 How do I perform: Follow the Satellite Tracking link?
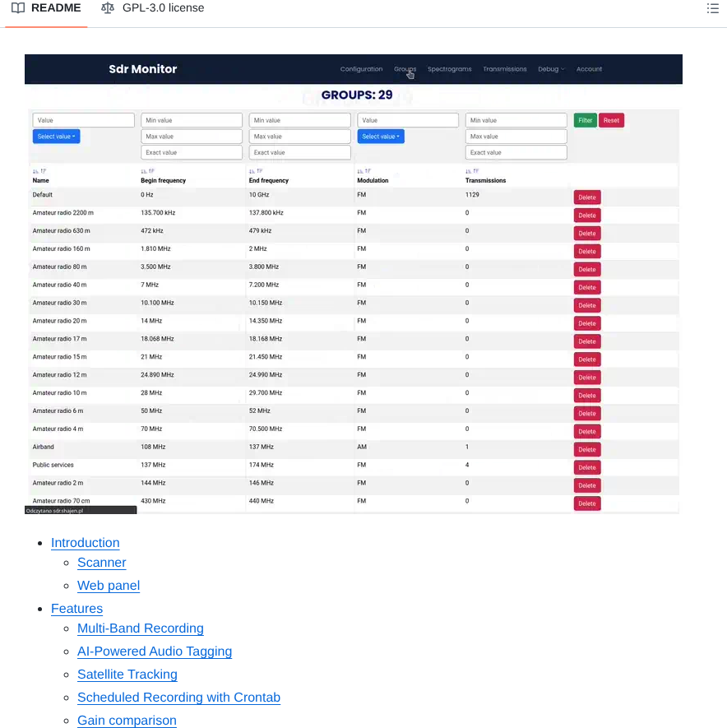click(x=127, y=675)
